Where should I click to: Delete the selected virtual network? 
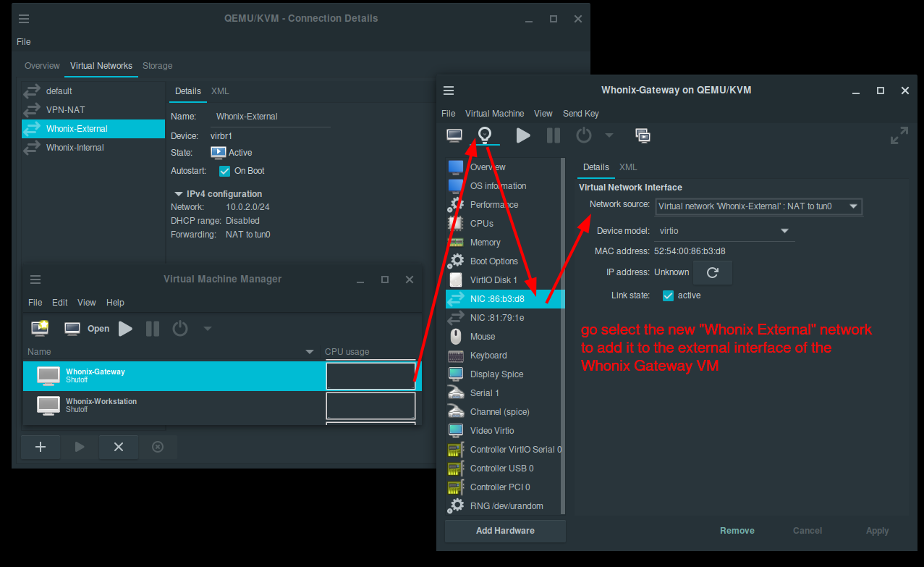(x=158, y=447)
